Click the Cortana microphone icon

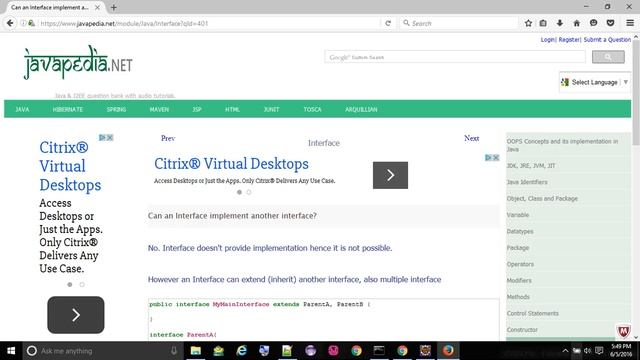(x=174, y=351)
